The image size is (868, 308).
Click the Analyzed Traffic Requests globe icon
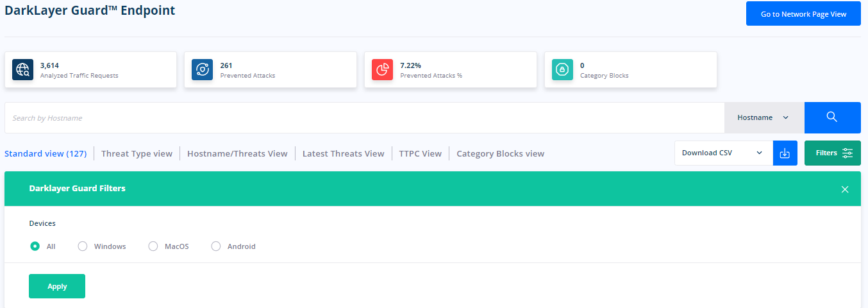(x=22, y=70)
